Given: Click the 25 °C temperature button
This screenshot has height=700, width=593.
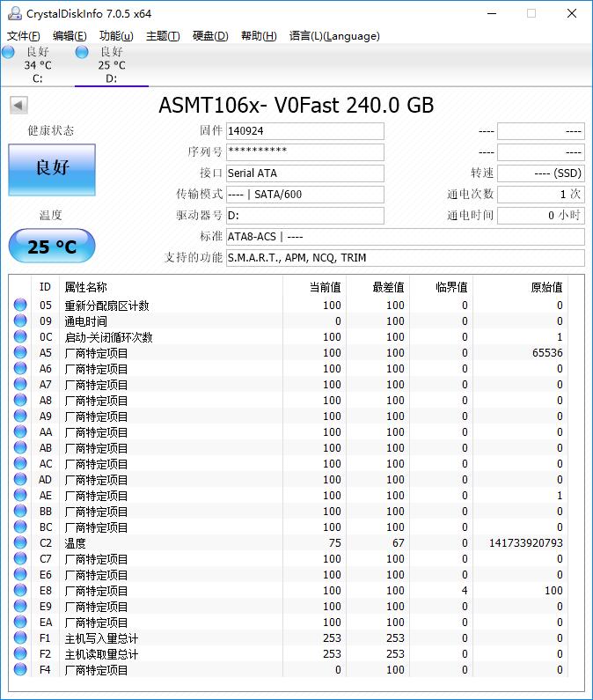Looking at the screenshot, I should (52, 246).
